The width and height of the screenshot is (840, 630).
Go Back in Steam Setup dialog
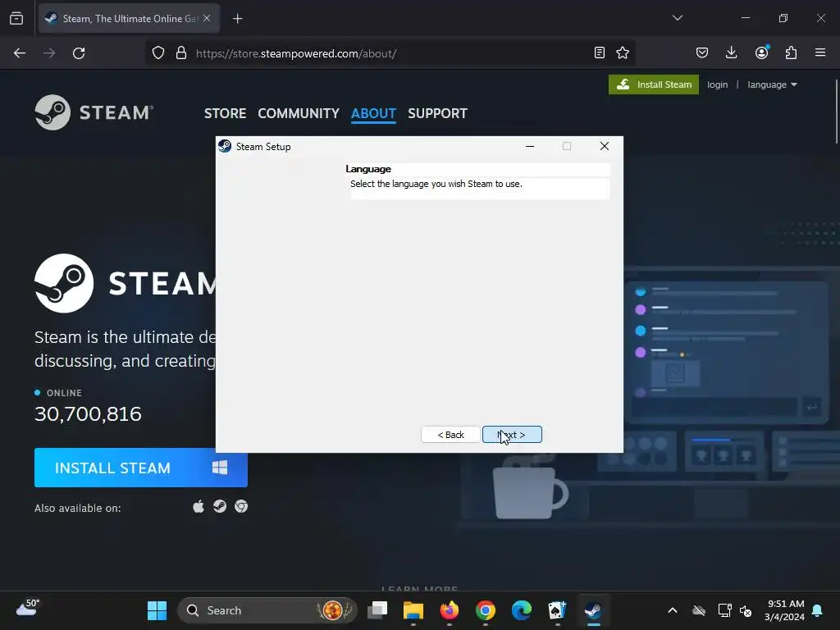[450, 435]
